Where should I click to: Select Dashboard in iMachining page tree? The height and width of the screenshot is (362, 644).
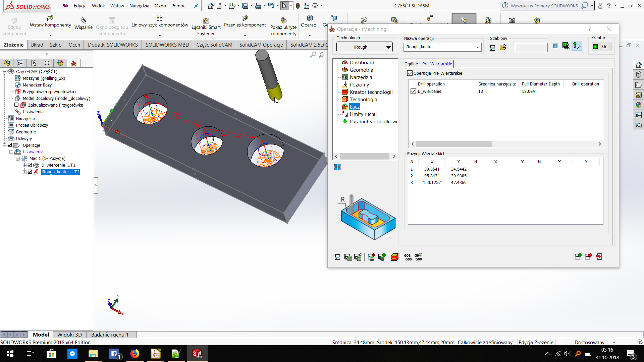(362, 63)
